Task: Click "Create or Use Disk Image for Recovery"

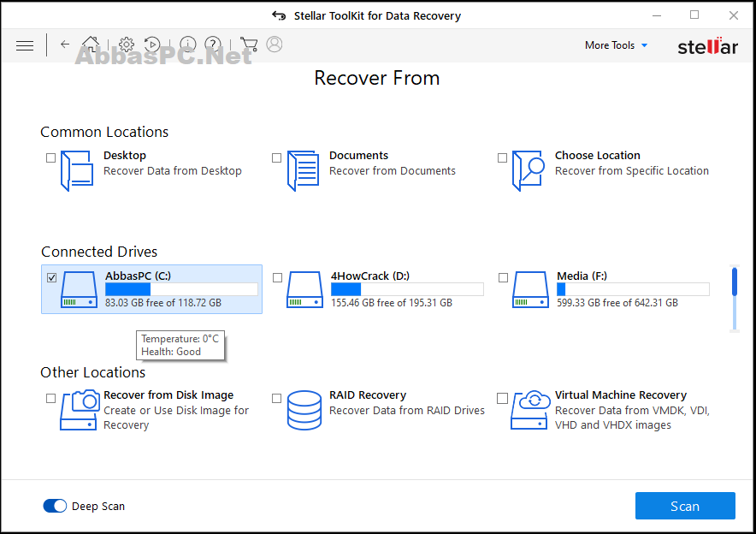Action: pos(176,418)
